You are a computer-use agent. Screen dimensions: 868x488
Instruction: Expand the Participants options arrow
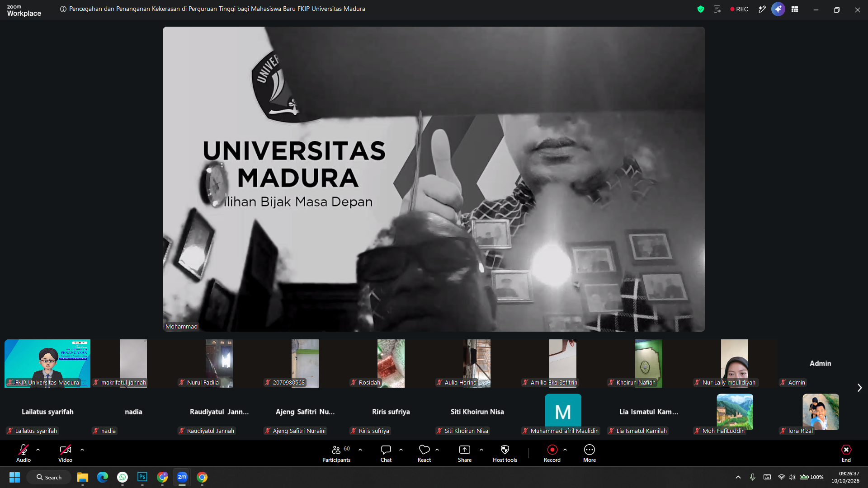coord(360,450)
